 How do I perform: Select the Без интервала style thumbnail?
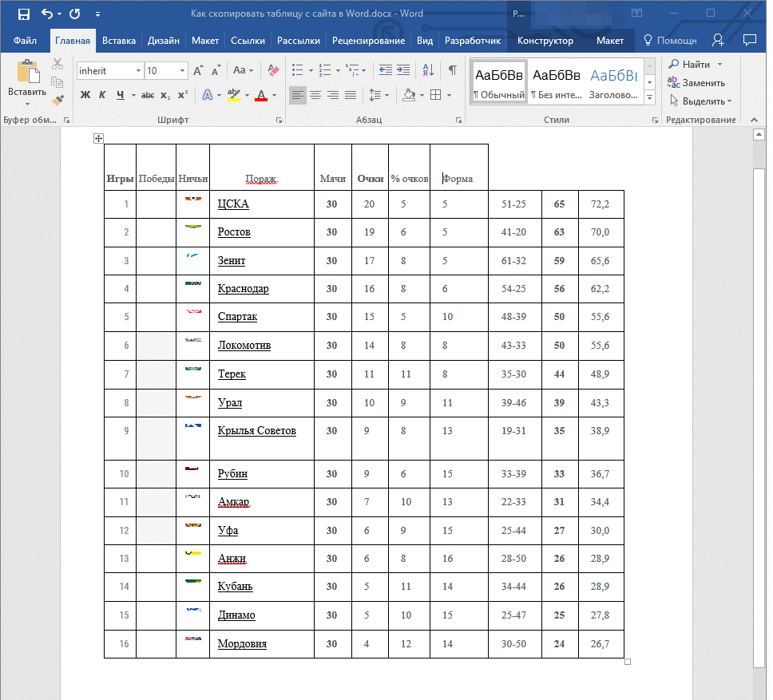click(556, 82)
